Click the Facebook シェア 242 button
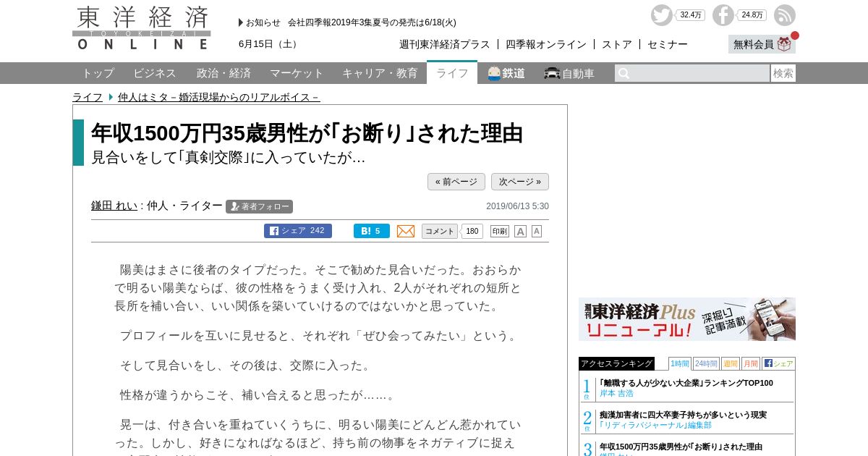 pyautogui.click(x=298, y=231)
